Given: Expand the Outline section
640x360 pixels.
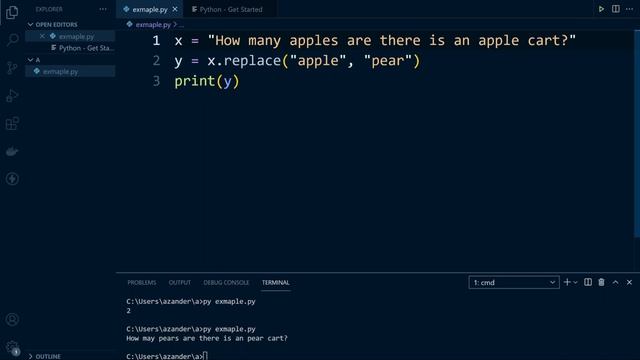Looking at the screenshot, I should pyautogui.click(x=69, y=356).
